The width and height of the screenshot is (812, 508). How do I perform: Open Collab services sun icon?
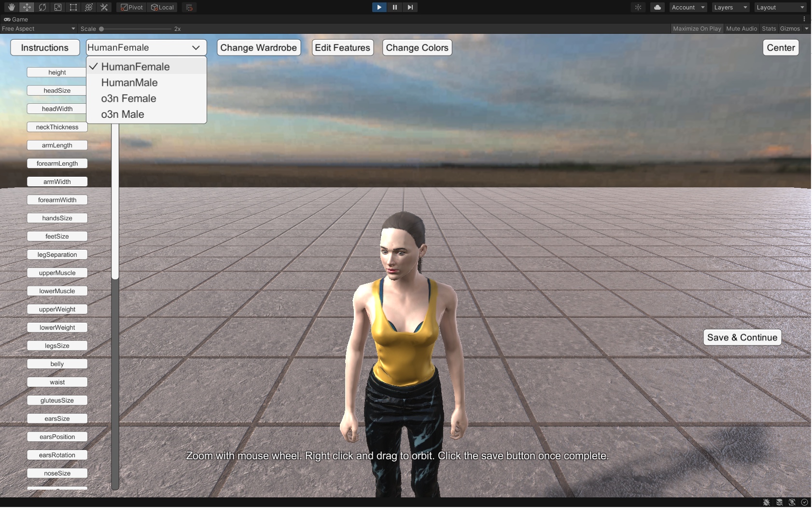[x=638, y=7]
